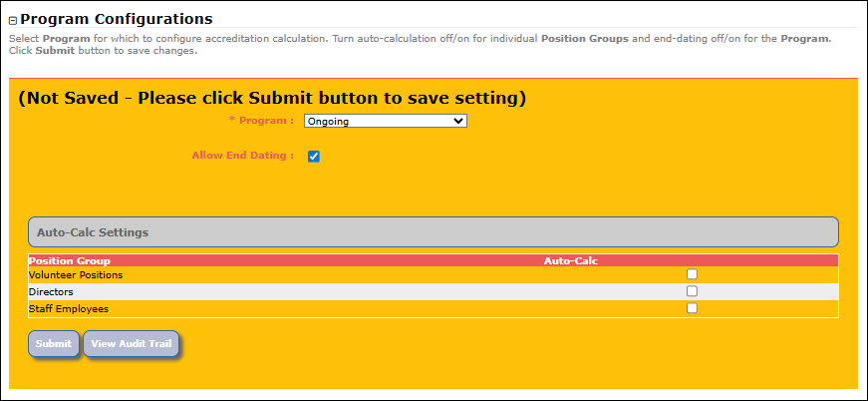Select the Staff Employees row label
Image resolution: width=868 pixels, height=401 pixels.
[x=69, y=309]
